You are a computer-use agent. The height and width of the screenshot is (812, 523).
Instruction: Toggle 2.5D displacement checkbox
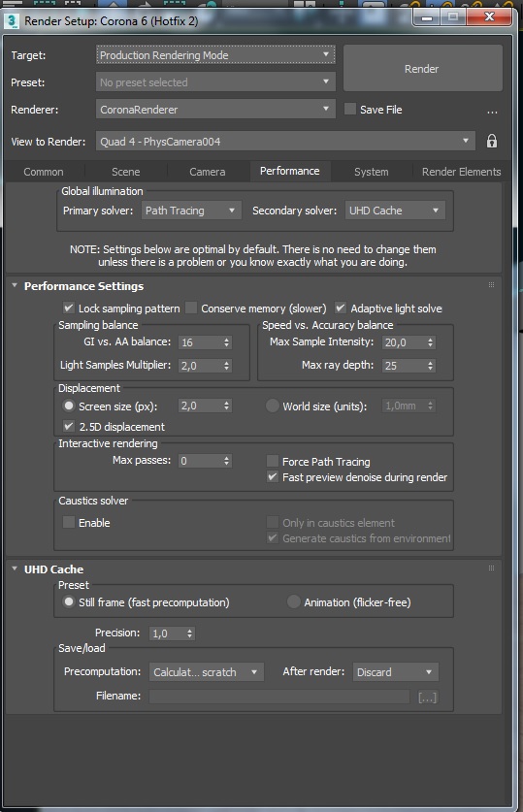coord(68,426)
